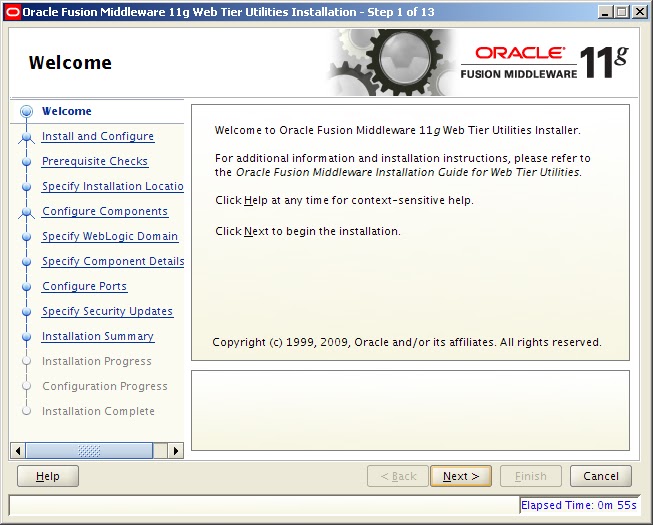Click the Installation Summary step dot

click(x=27, y=336)
